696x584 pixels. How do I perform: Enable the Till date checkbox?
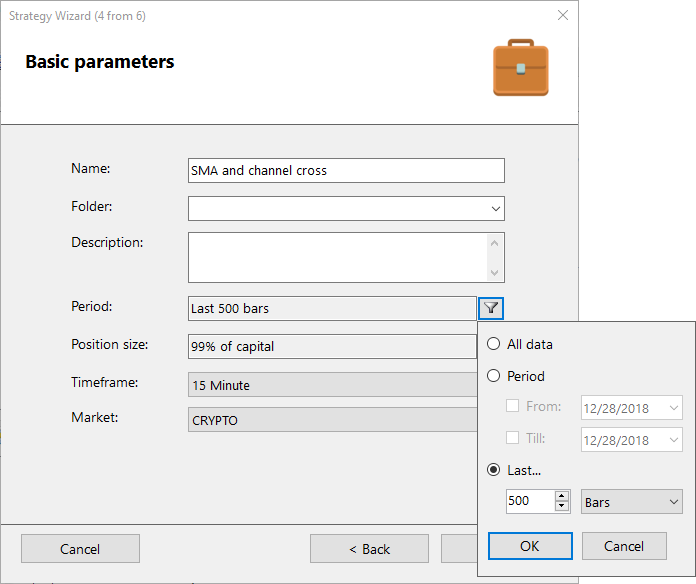tap(513, 439)
